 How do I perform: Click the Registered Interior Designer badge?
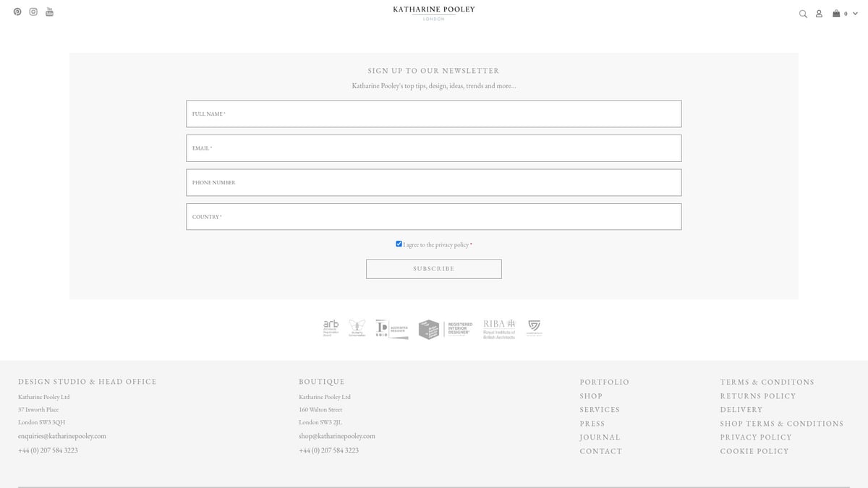coord(445,329)
